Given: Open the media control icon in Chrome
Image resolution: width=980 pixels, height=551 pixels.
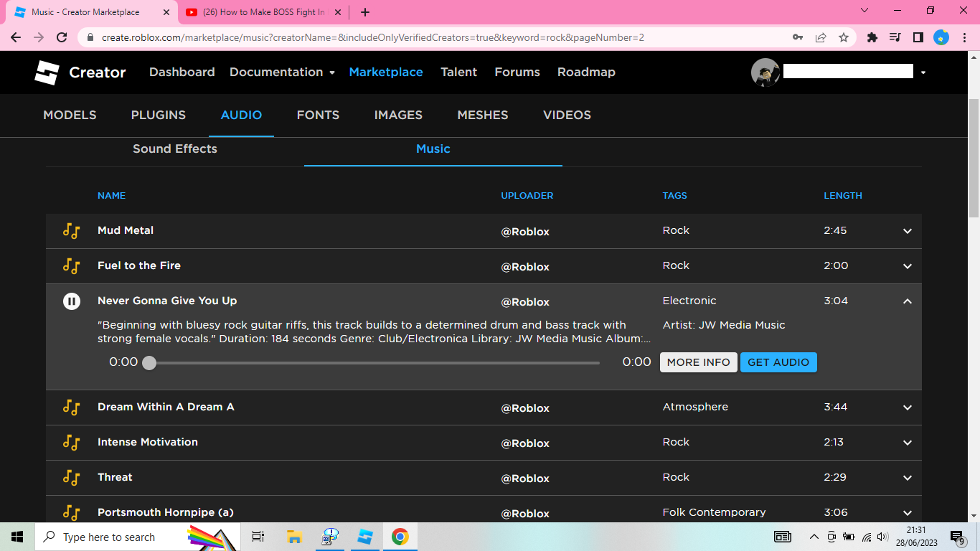Looking at the screenshot, I should click(x=895, y=37).
